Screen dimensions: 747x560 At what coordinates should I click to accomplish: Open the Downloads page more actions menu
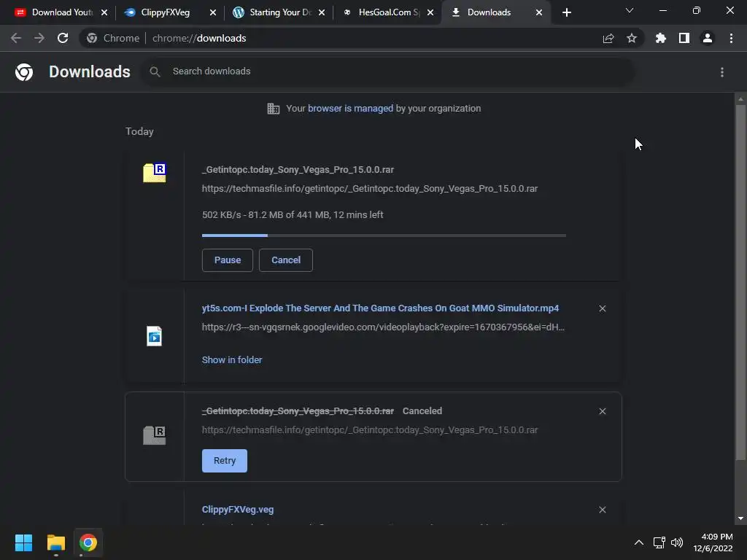722,72
